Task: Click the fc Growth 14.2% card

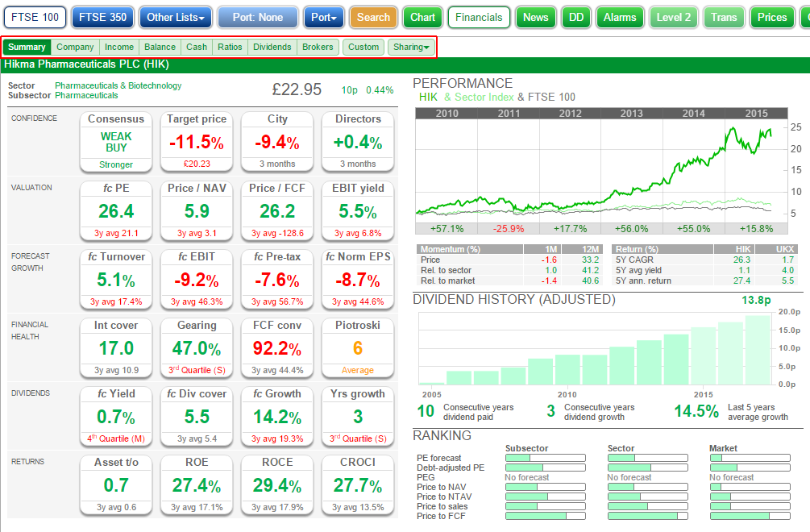Action: tap(277, 416)
